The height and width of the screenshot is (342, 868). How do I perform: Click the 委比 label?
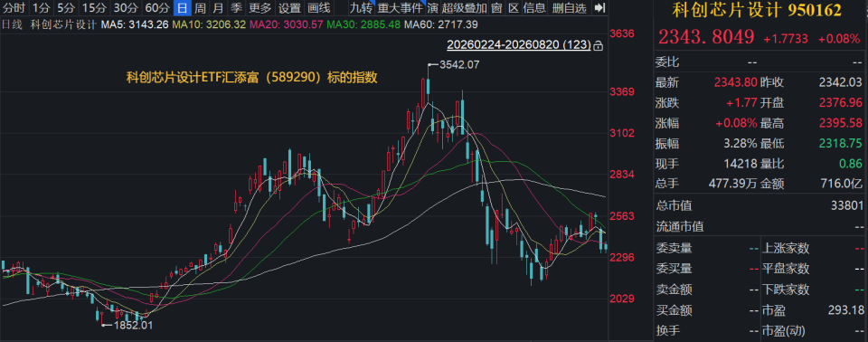(x=667, y=62)
